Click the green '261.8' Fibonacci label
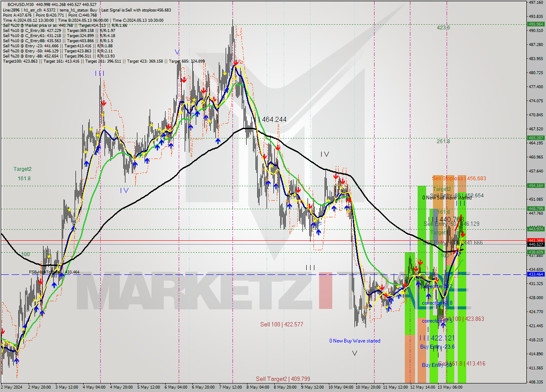The height and width of the screenshot is (392, 546). pos(443,141)
